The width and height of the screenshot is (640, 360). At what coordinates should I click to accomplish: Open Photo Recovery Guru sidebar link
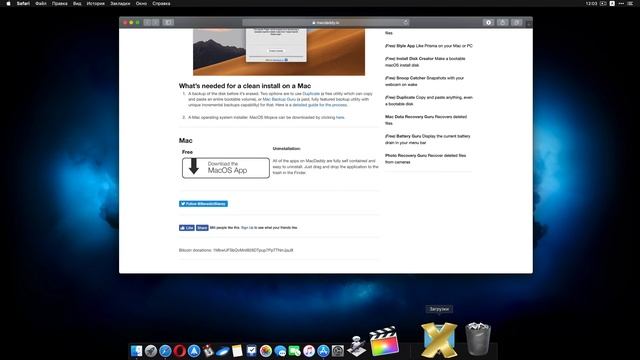[x=425, y=158]
